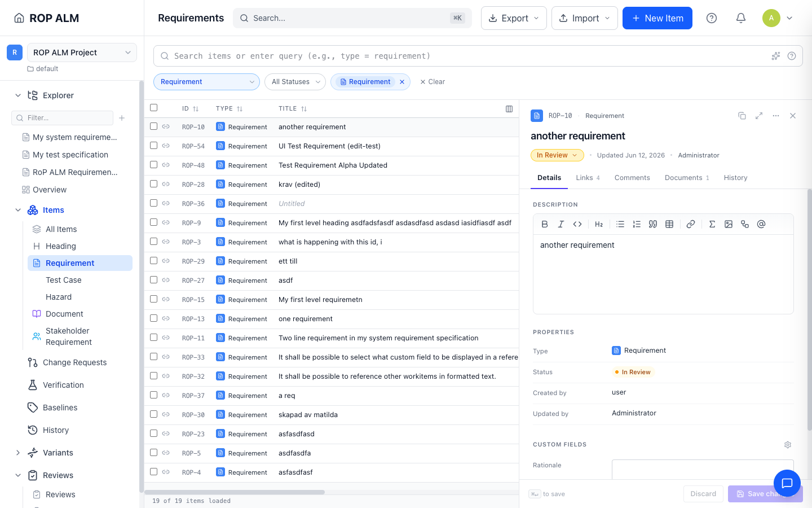Clear all active filters
This screenshot has width=812, height=508.
tap(433, 82)
